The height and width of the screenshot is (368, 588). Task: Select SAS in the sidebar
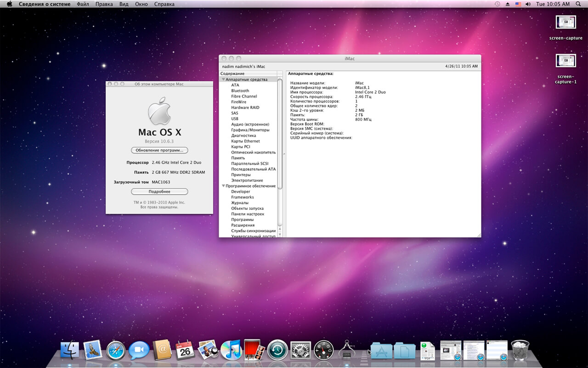(x=235, y=113)
